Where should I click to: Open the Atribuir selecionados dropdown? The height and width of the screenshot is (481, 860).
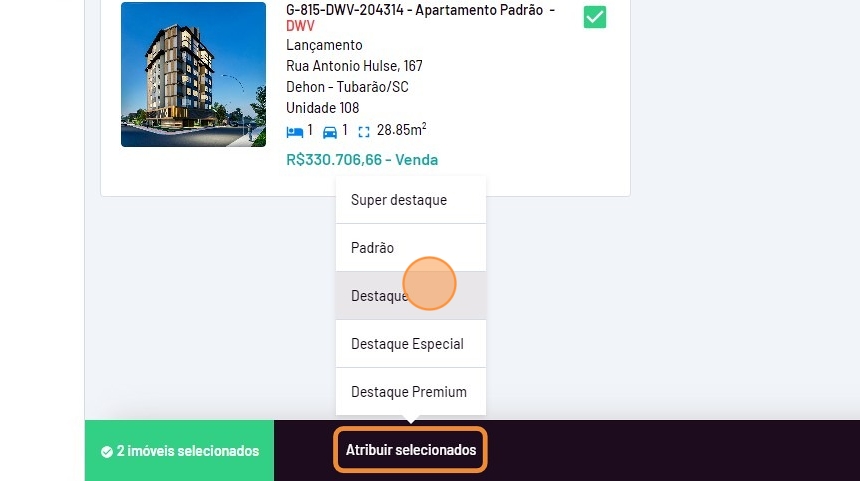410,450
